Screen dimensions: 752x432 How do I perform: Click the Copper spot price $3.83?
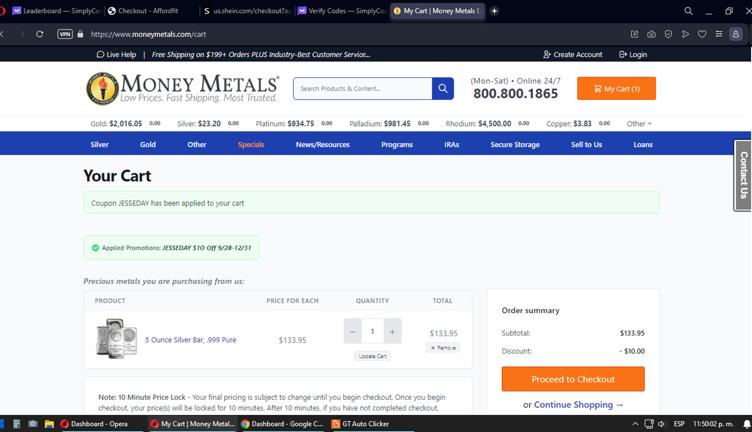(x=582, y=124)
